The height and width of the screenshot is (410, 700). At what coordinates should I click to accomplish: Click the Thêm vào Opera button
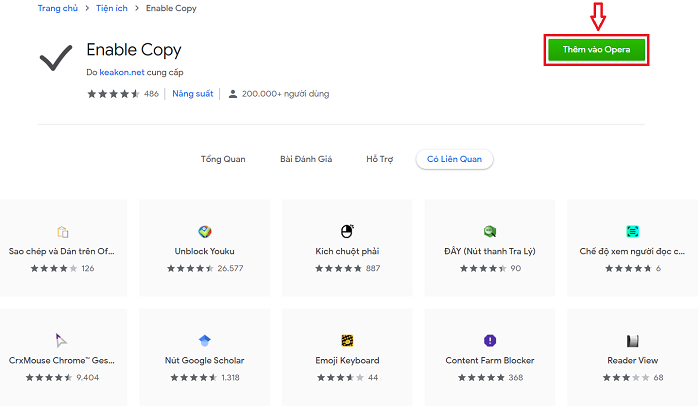click(x=596, y=50)
